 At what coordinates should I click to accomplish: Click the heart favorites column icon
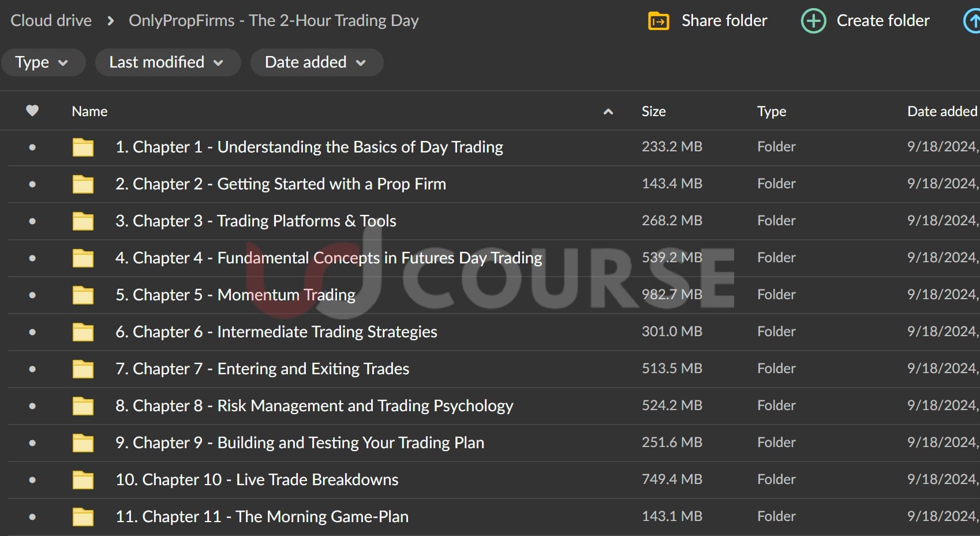coord(32,110)
